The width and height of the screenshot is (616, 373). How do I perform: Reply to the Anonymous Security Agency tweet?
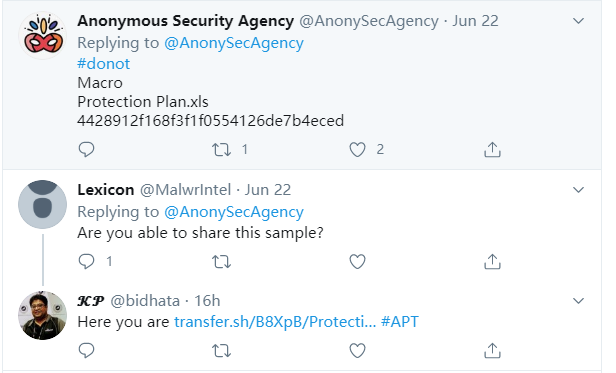pos(86,150)
